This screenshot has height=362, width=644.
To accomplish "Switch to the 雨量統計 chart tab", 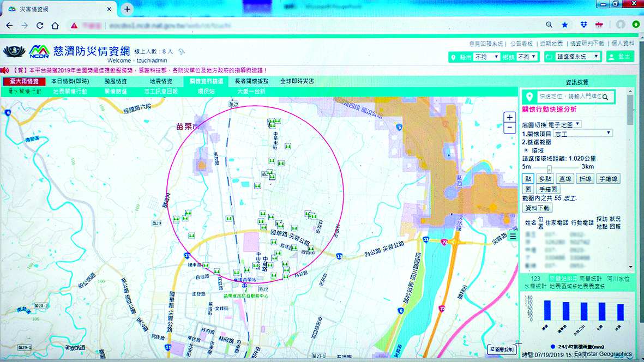I will [591, 279].
